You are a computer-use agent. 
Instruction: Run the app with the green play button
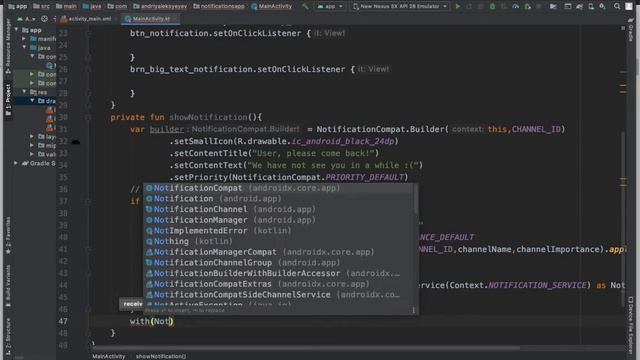(458, 7)
